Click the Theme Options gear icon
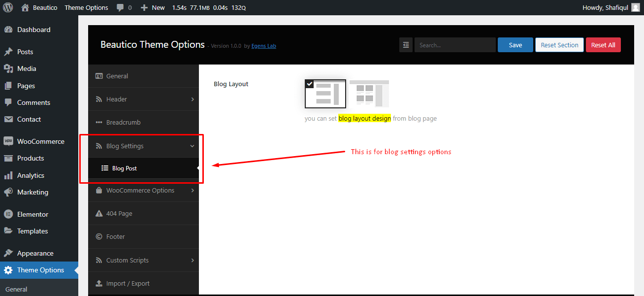This screenshot has width=644, height=296. [x=8, y=270]
